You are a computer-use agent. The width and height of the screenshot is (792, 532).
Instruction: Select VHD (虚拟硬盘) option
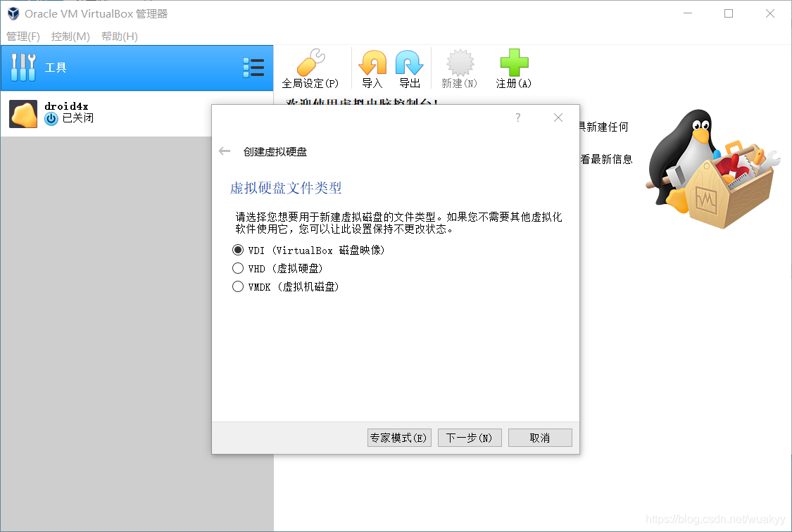(x=277, y=268)
